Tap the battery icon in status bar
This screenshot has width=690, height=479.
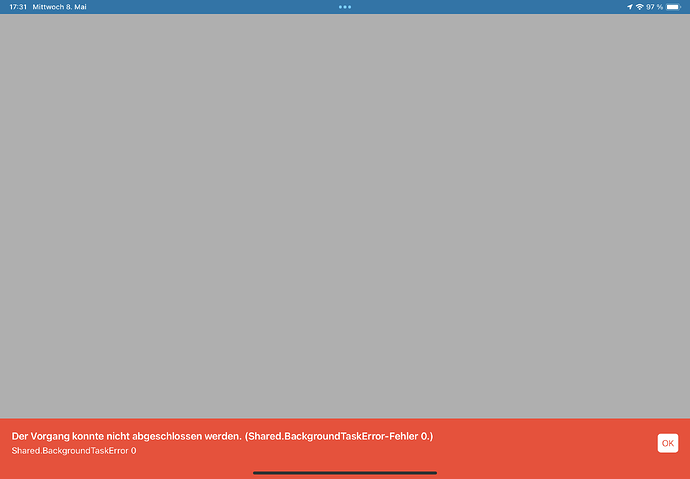[673, 7]
